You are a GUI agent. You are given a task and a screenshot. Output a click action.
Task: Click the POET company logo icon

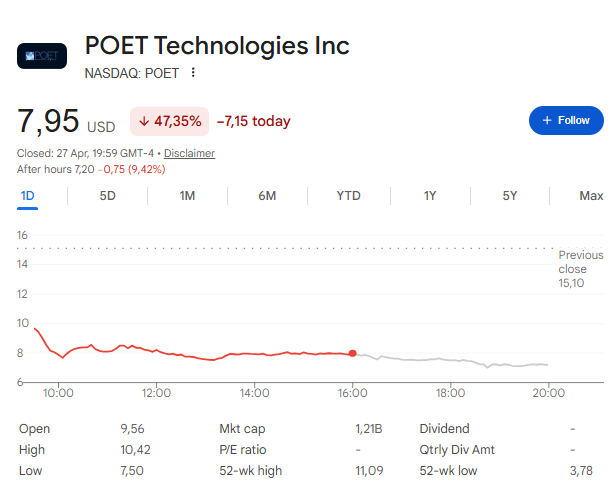(42, 55)
